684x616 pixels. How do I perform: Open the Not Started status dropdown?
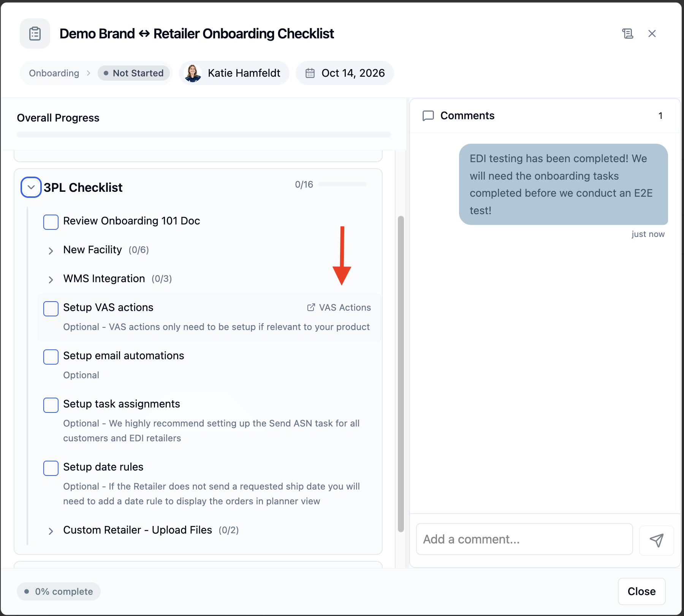pos(134,73)
